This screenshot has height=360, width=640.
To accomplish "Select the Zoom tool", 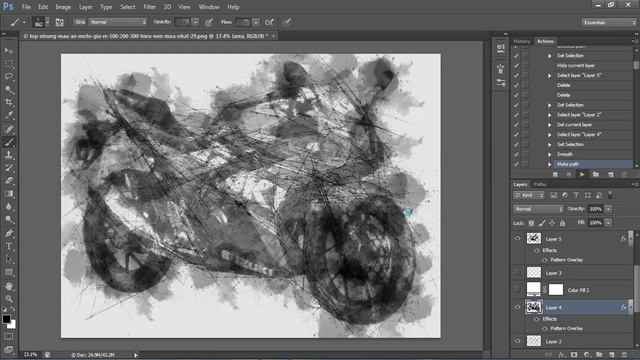I will pos(9,299).
